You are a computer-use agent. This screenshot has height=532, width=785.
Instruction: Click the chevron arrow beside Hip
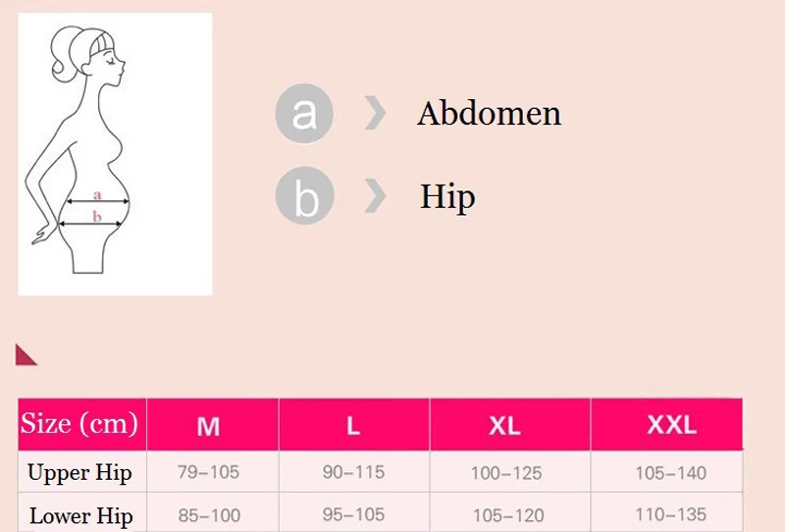click(376, 195)
